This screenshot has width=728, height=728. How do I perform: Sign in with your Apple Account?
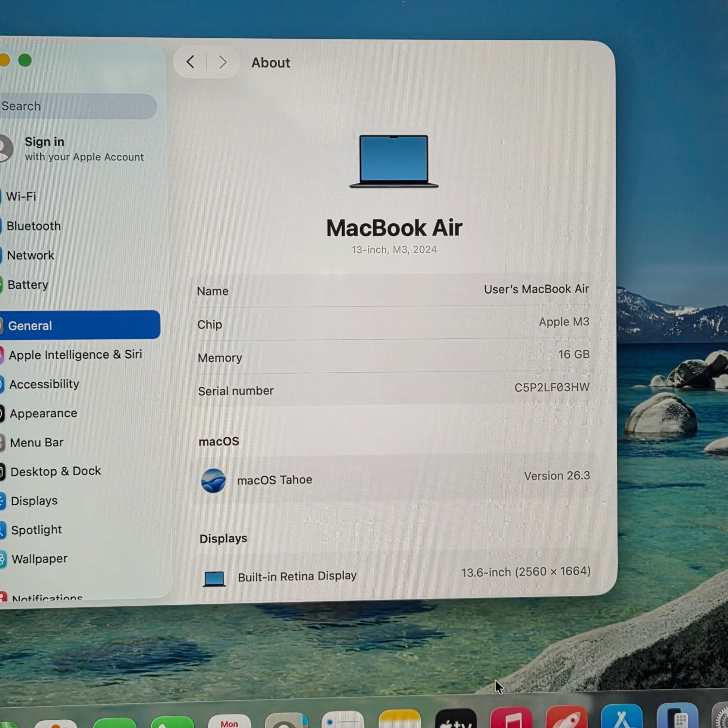pyautogui.click(x=73, y=149)
